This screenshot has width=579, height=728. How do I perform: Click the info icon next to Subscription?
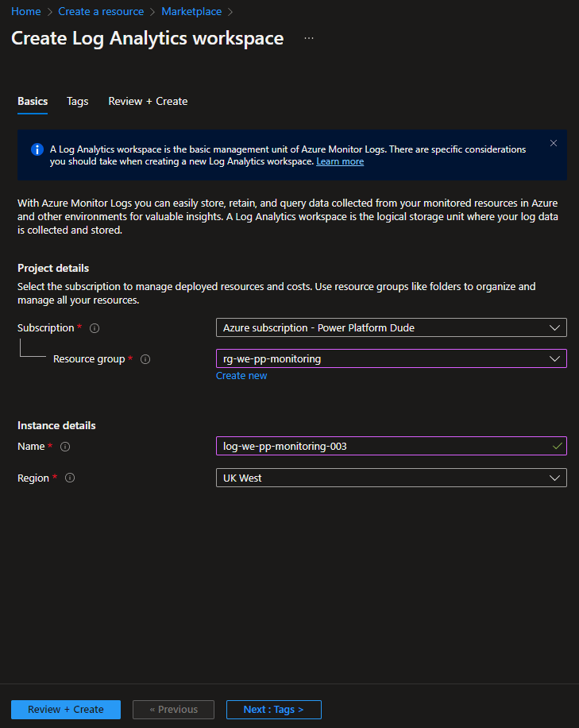[95, 328]
